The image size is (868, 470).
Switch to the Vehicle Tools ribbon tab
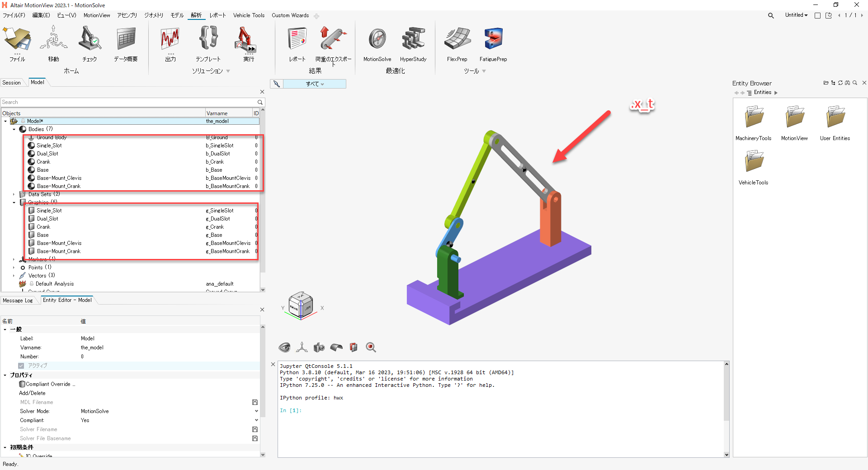click(249, 15)
